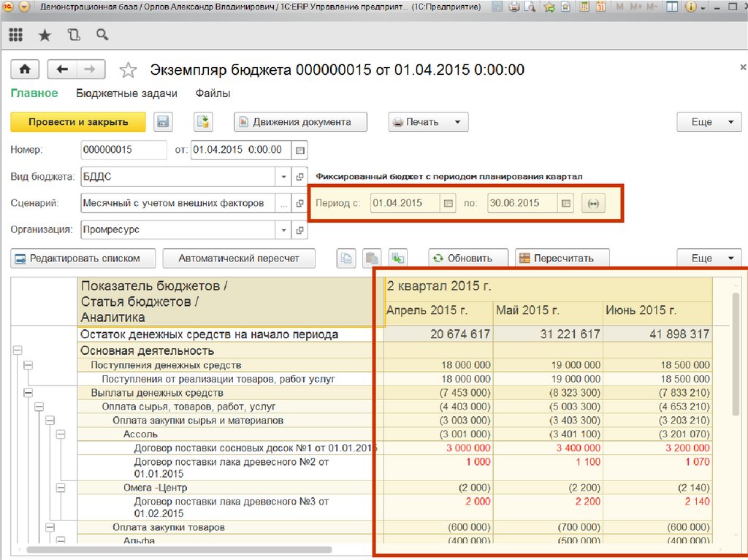Click the Номер input field
Screen dimensions: 748x560
coord(123,150)
